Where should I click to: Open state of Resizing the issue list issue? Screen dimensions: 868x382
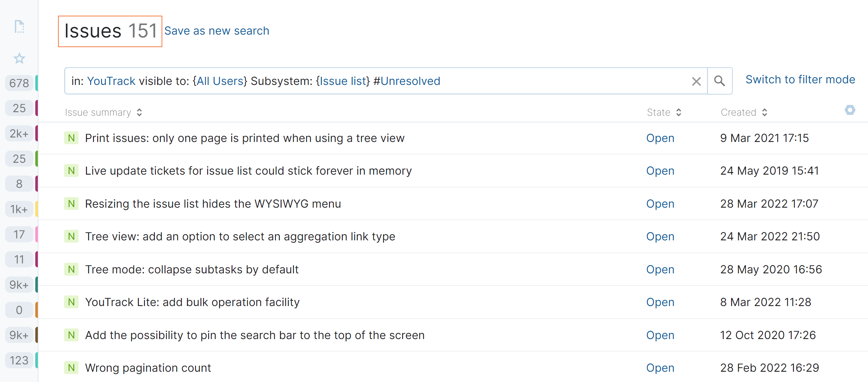(x=660, y=203)
